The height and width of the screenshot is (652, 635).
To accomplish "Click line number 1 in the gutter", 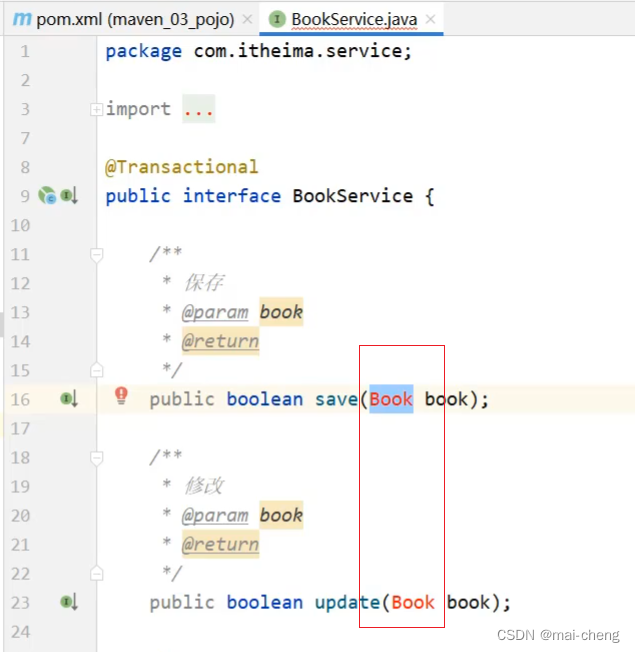I will (x=25, y=52).
